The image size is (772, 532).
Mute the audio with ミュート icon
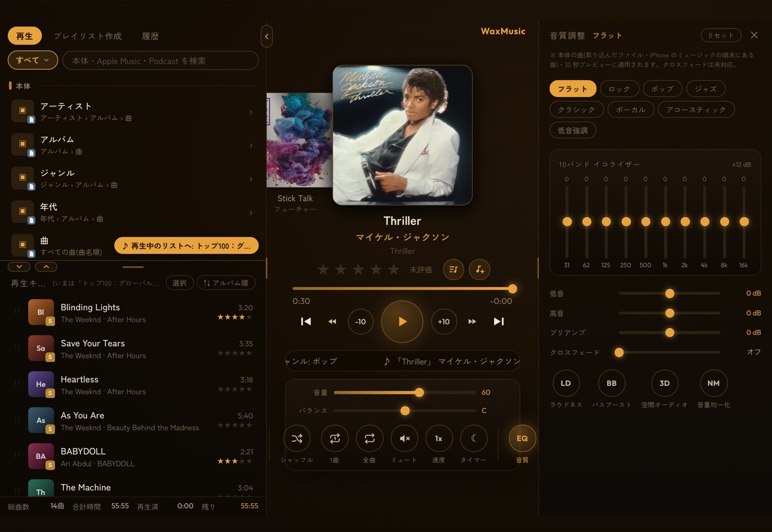(404, 438)
